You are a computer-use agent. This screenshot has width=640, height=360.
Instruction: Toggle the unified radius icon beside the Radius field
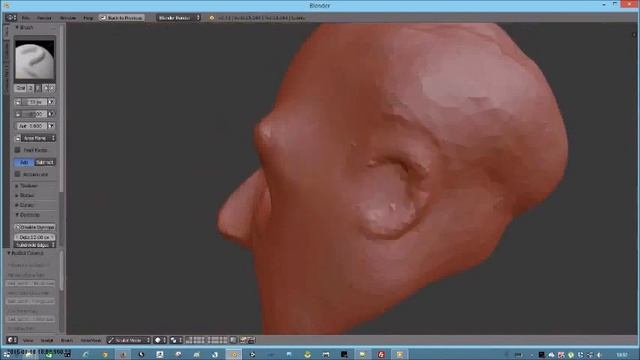tap(18, 102)
